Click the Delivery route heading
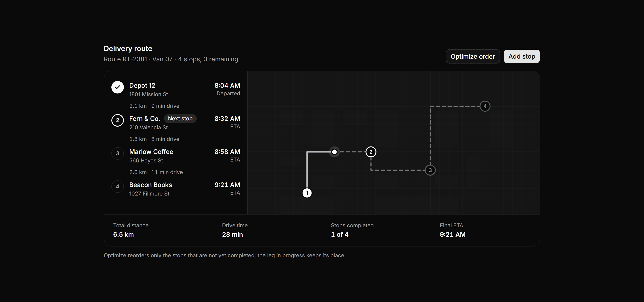Image resolution: width=644 pixels, height=302 pixels. point(128,49)
